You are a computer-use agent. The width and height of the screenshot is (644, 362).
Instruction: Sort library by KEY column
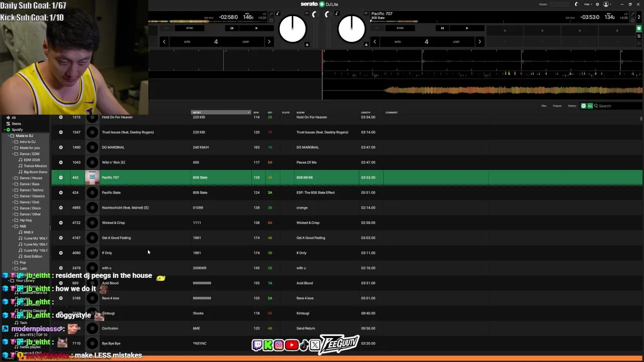point(270,112)
